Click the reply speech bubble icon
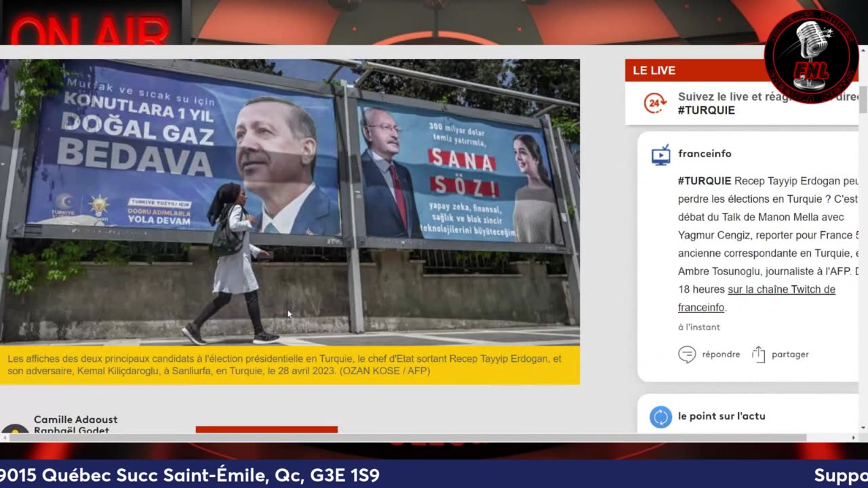Screen dimensions: 868x488 point(687,354)
